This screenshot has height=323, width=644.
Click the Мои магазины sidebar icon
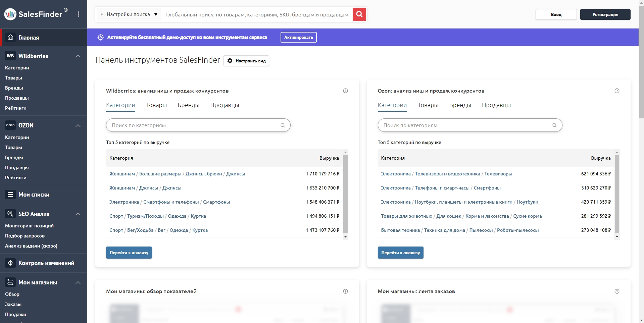pos(10,282)
